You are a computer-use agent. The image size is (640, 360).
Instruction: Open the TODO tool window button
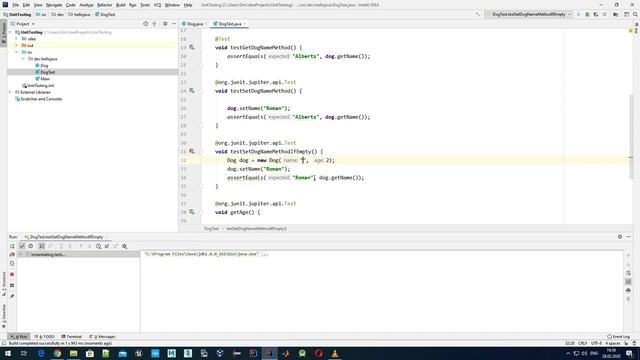coord(44,337)
